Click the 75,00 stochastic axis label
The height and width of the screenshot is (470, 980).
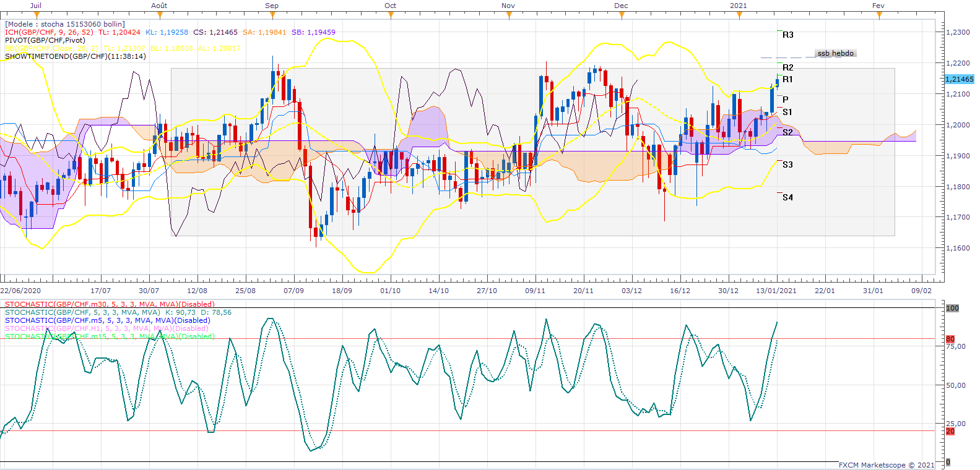tap(956, 346)
